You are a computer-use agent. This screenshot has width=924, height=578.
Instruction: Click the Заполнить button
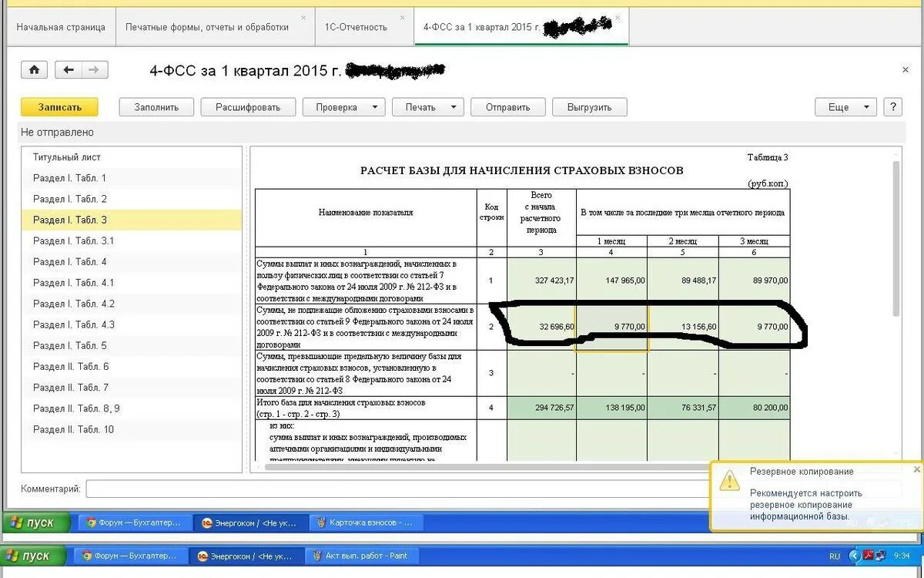coord(156,107)
